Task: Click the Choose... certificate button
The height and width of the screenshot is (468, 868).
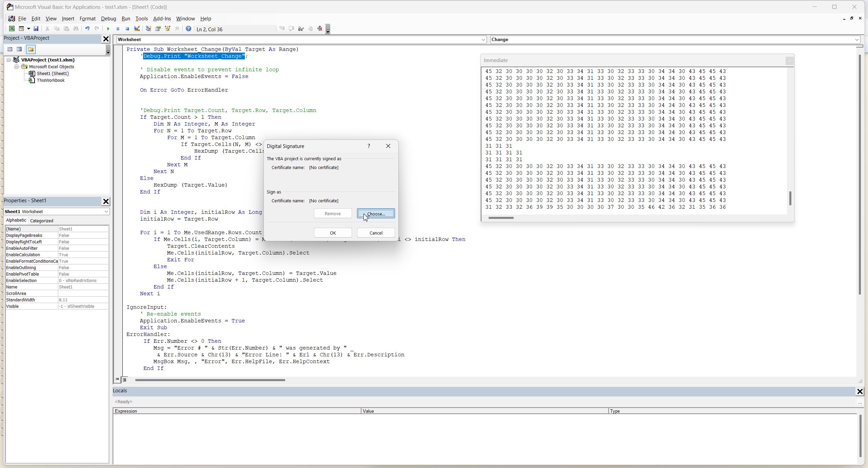Action: tap(376, 213)
